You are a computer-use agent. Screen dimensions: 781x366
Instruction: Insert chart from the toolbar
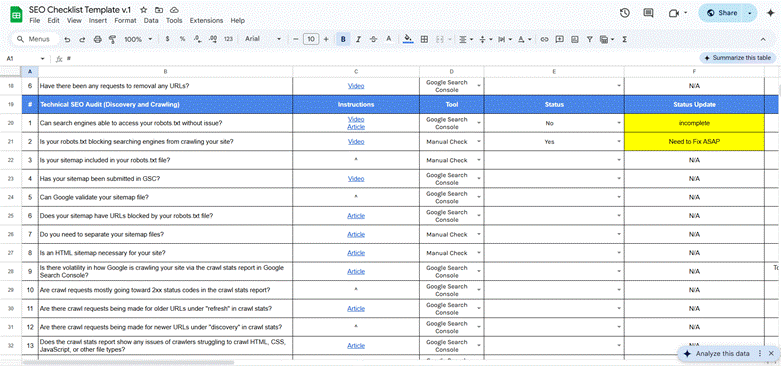574,39
